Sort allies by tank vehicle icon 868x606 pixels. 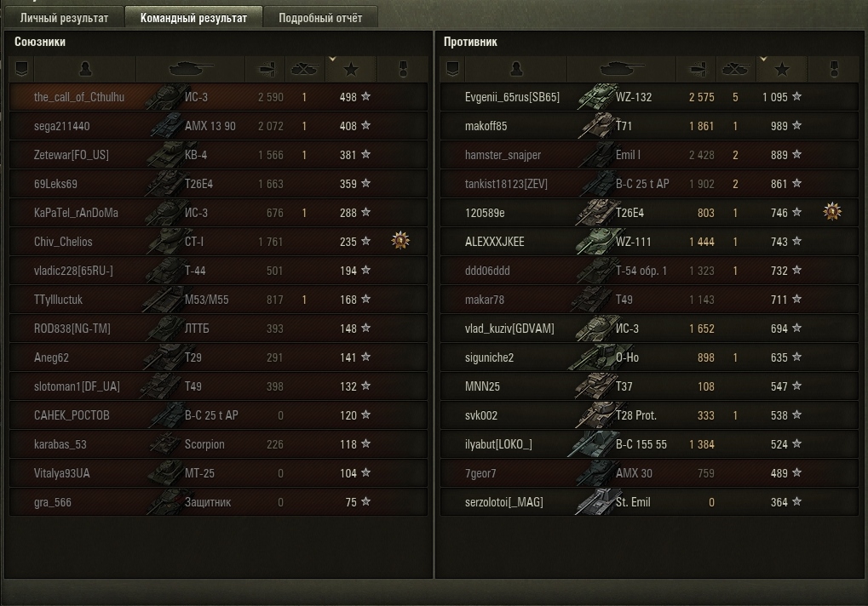point(191,69)
